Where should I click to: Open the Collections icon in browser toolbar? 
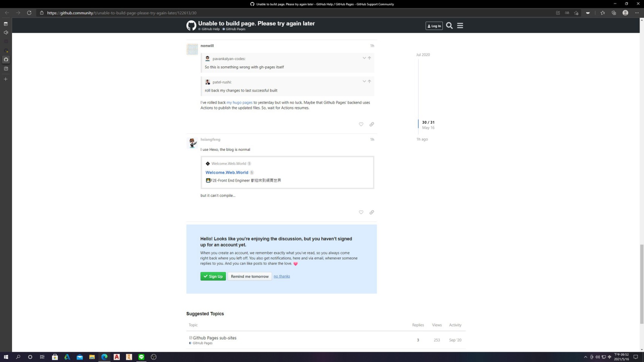(614, 13)
